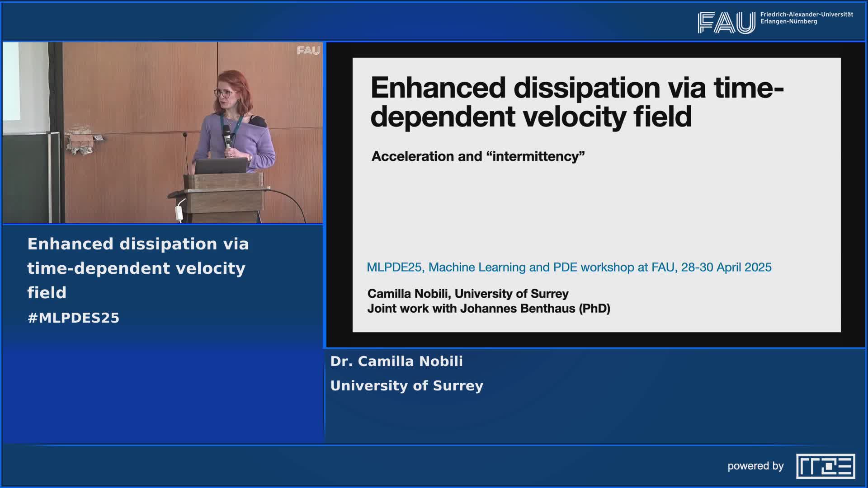Click the '#MLPDES25' hashtag
The height and width of the screenshot is (488, 868).
pyautogui.click(x=73, y=318)
